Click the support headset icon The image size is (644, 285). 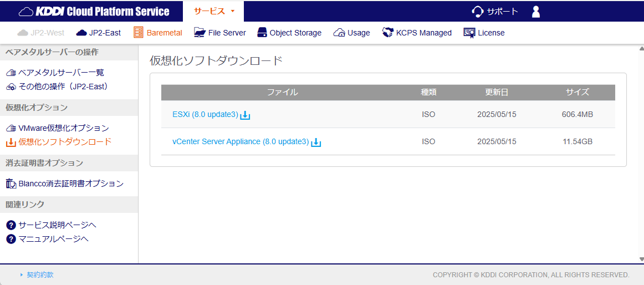pos(477,12)
